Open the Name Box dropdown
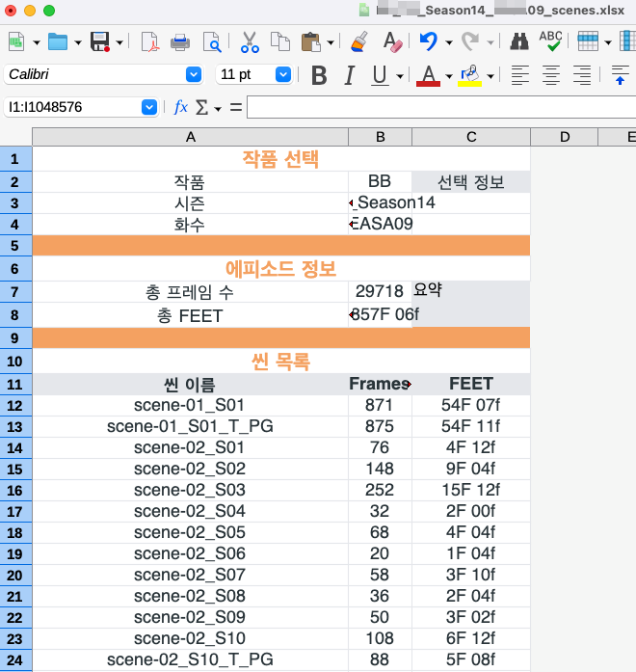Image resolution: width=636 pixels, height=672 pixels. coord(149,107)
